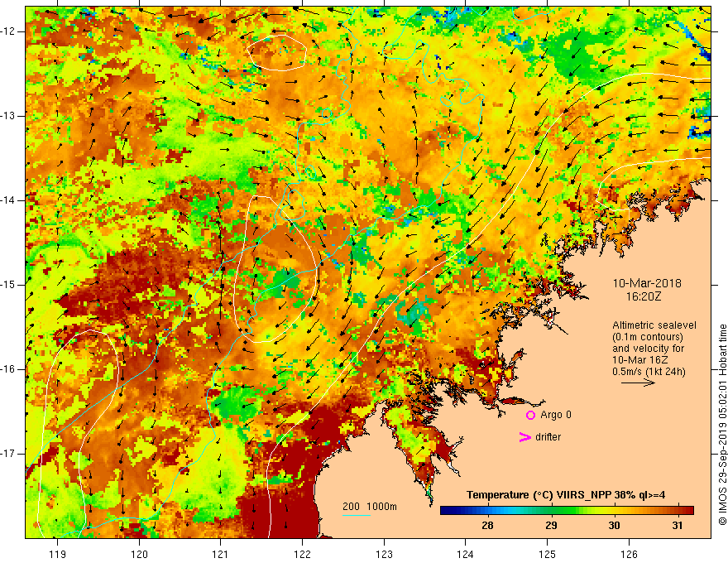Click the longitude axis label 119

57,555
